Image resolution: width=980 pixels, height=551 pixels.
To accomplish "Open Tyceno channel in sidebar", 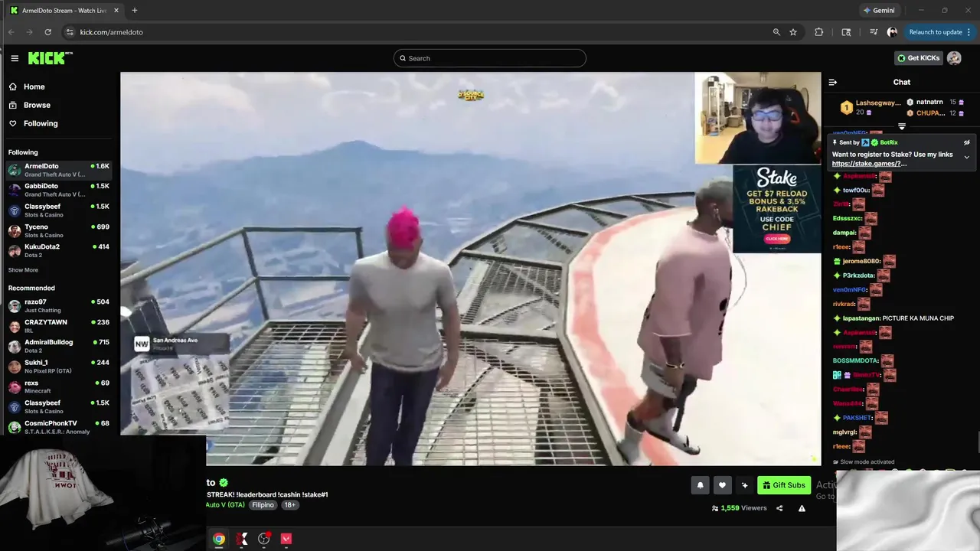I will pos(59,231).
